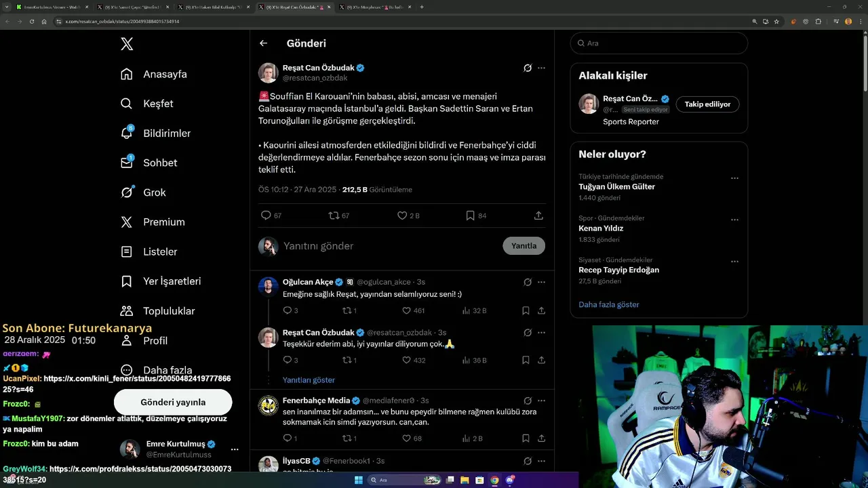Click the Gönderi yayınla button

[x=173, y=402]
